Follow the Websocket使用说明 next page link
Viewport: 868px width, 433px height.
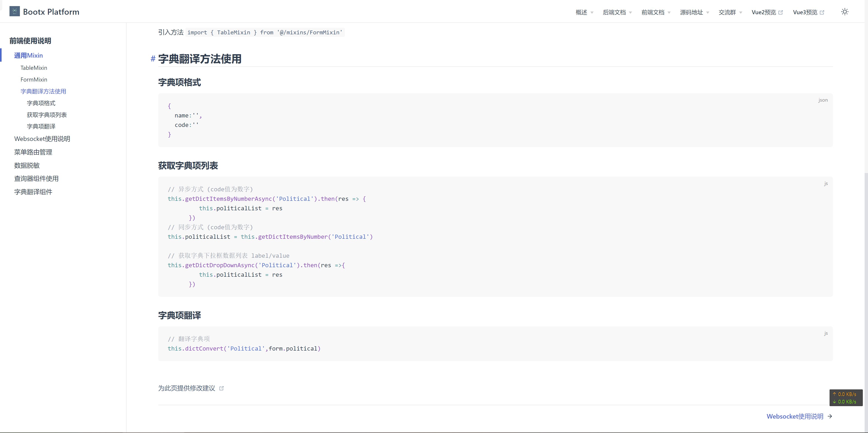(x=795, y=417)
